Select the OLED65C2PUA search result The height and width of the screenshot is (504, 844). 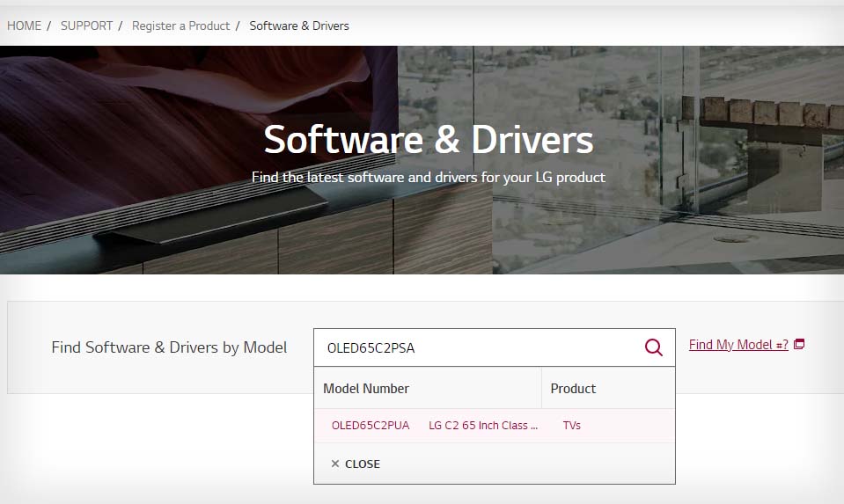[371, 426]
